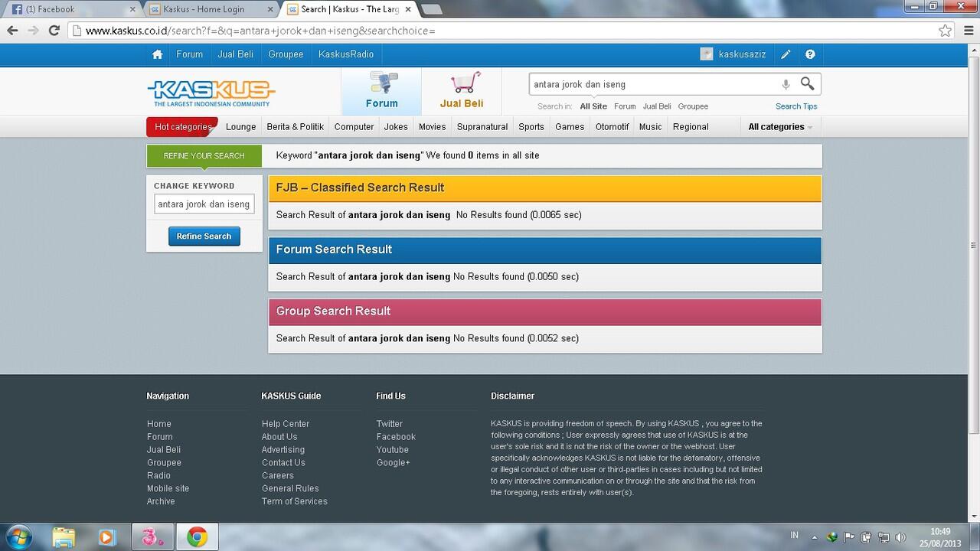The width and height of the screenshot is (980, 551).
Task: Open the Lounge category
Action: tap(241, 127)
